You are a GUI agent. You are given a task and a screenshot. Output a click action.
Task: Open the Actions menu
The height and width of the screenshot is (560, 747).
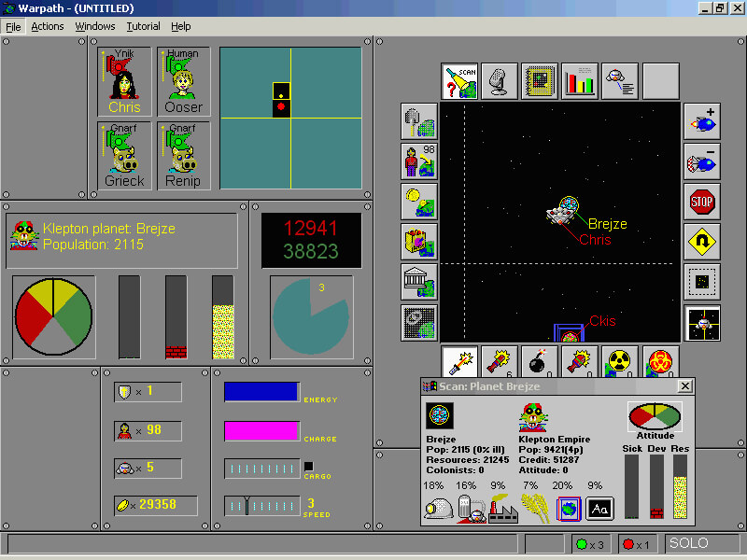click(x=48, y=26)
